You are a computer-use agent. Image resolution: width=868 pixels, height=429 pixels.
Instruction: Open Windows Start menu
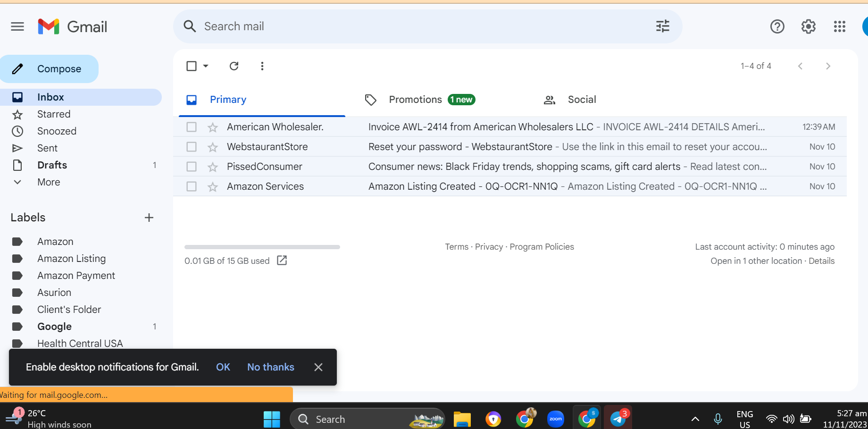click(x=272, y=419)
